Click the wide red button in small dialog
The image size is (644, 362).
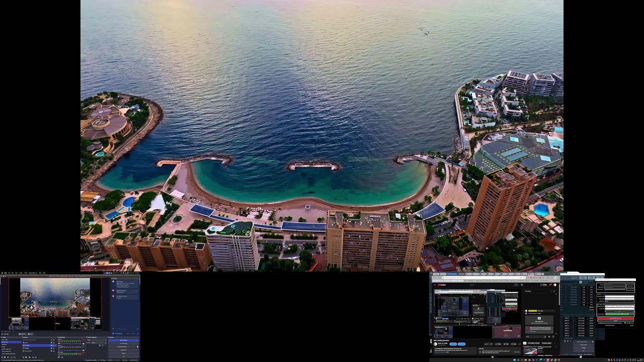[x=616, y=318]
